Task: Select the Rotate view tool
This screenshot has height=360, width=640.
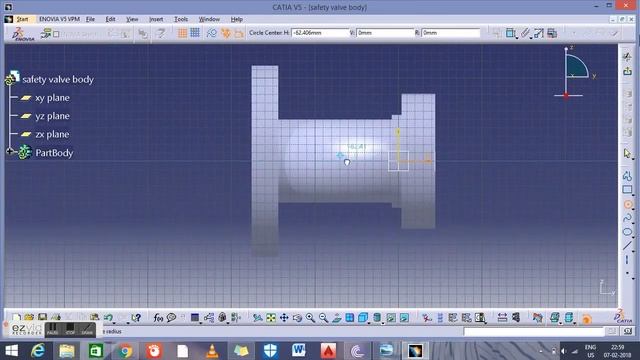Action: click(x=297, y=318)
